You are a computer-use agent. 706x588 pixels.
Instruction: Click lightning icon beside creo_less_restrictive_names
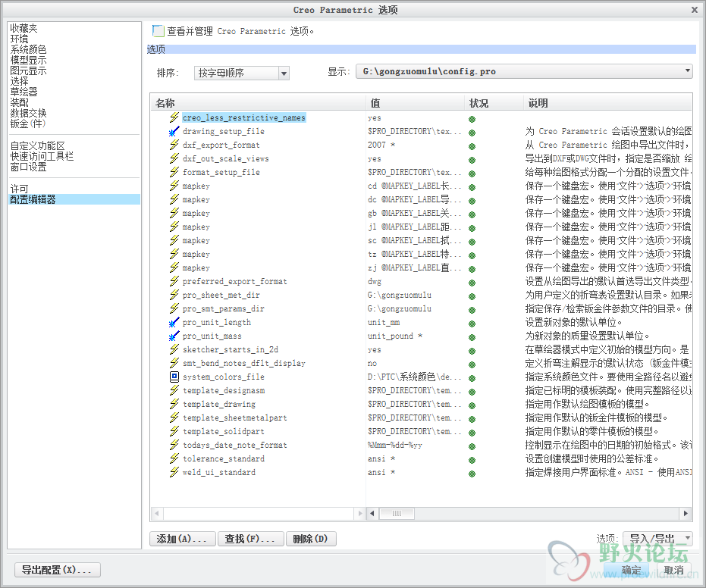click(x=174, y=117)
